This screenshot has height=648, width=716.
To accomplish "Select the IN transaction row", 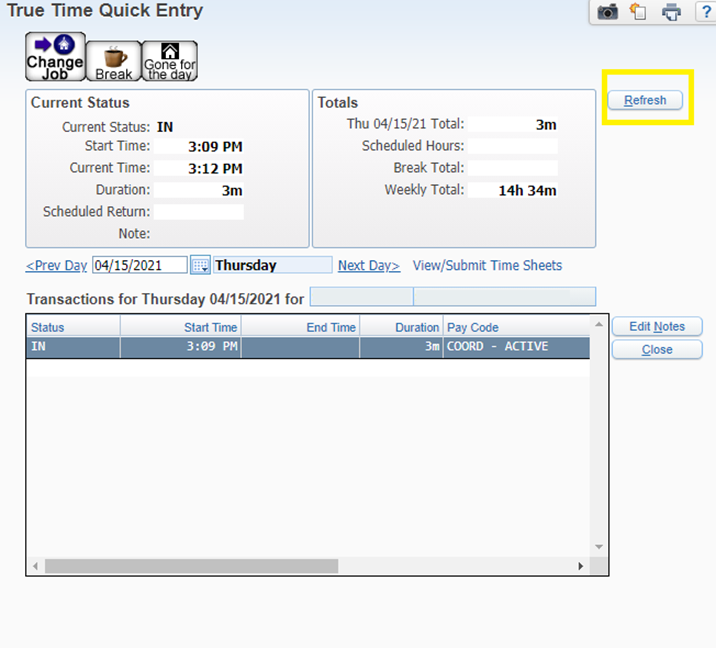I will [308, 347].
